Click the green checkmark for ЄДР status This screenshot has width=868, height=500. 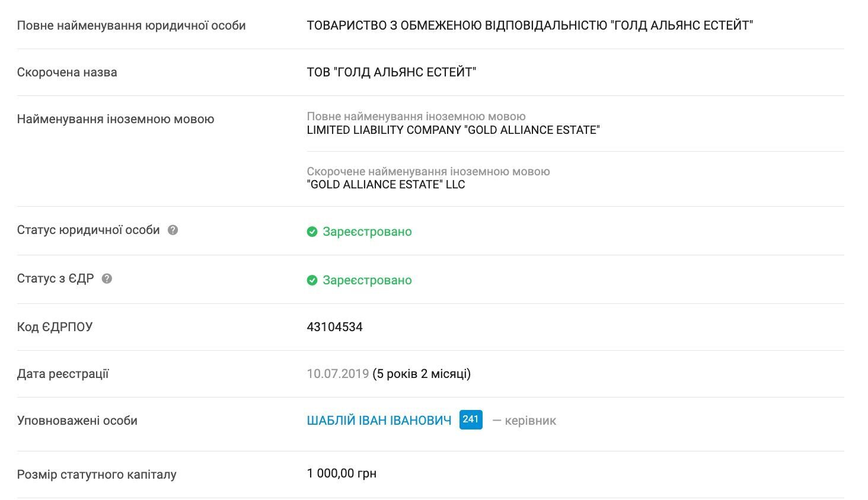[x=312, y=280]
